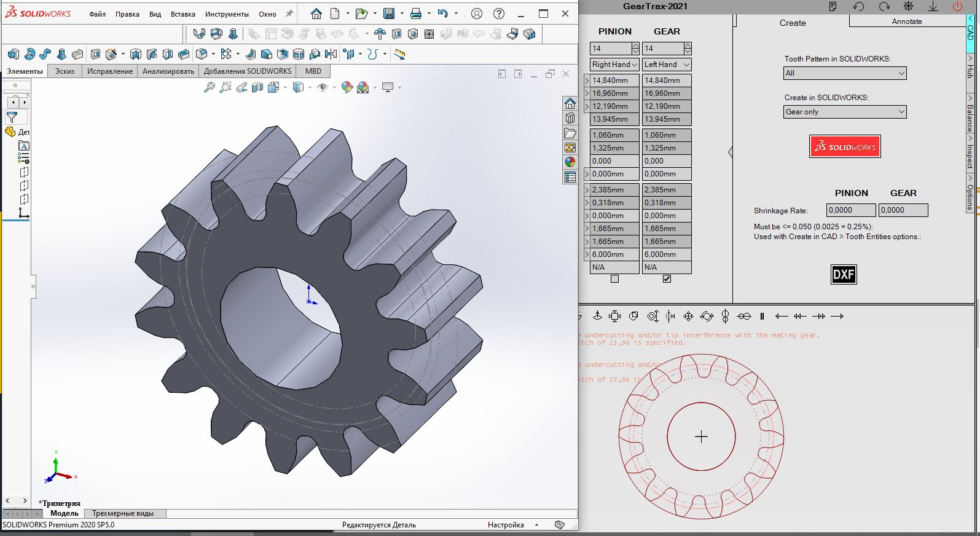Click the GearTrax red power icon

point(957,6)
